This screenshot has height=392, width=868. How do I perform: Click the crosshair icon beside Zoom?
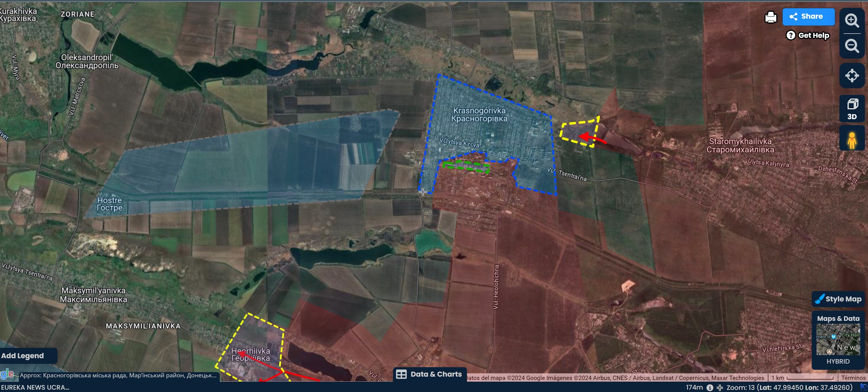click(x=720, y=388)
